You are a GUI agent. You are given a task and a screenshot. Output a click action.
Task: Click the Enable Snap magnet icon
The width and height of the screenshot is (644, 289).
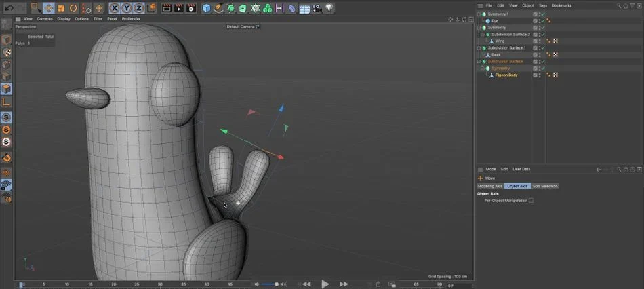[x=6, y=158]
